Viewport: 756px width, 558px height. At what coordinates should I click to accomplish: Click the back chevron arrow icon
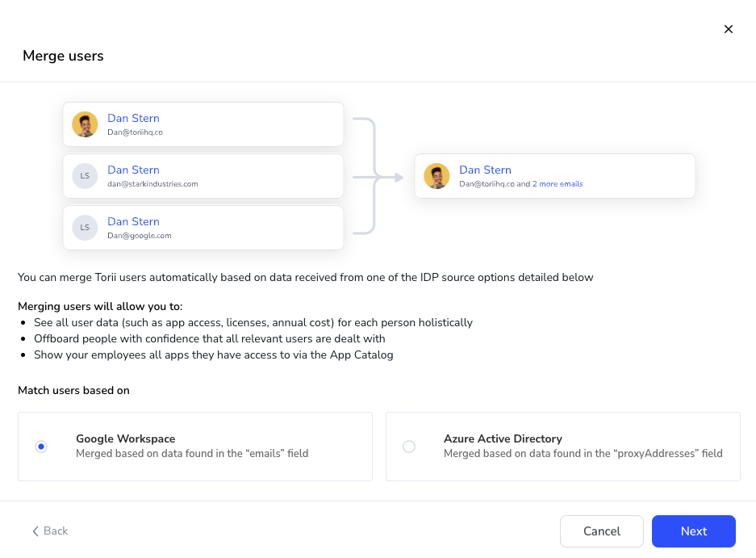[36, 531]
